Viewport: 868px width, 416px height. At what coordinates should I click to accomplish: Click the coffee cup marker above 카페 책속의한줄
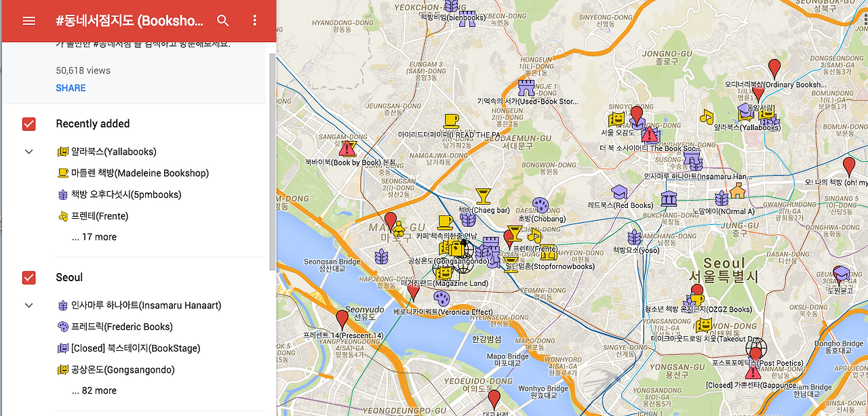(x=446, y=222)
